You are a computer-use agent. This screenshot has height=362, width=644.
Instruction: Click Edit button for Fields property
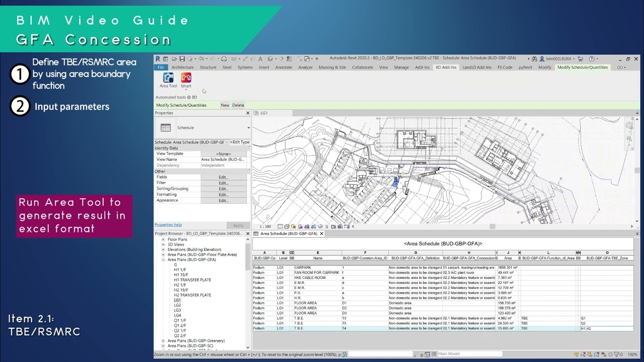point(223,177)
